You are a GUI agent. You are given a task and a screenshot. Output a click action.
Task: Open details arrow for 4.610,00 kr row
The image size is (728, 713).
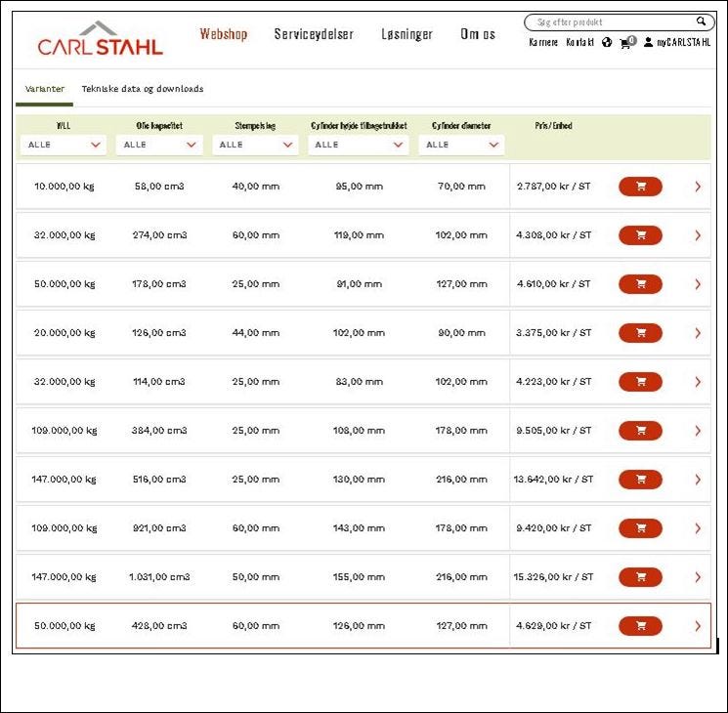(698, 284)
